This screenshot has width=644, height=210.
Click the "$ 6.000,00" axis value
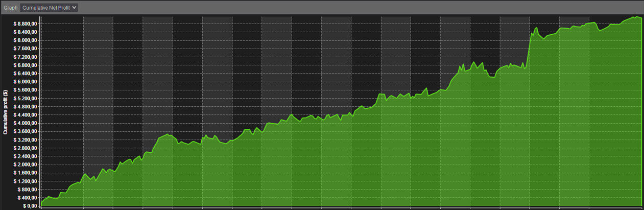click(x=25, y=82)
